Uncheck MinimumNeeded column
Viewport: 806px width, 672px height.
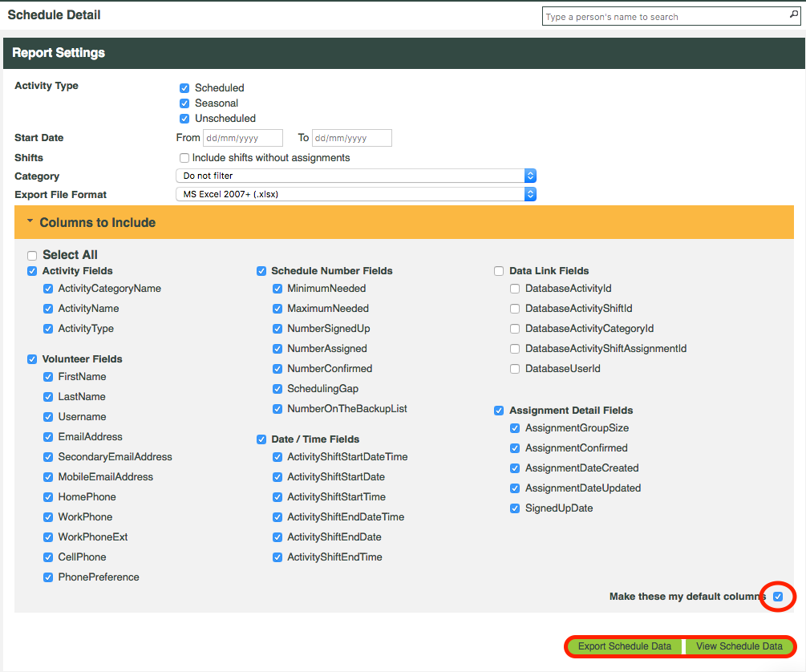pyautogui.click(x=277, y=289)
